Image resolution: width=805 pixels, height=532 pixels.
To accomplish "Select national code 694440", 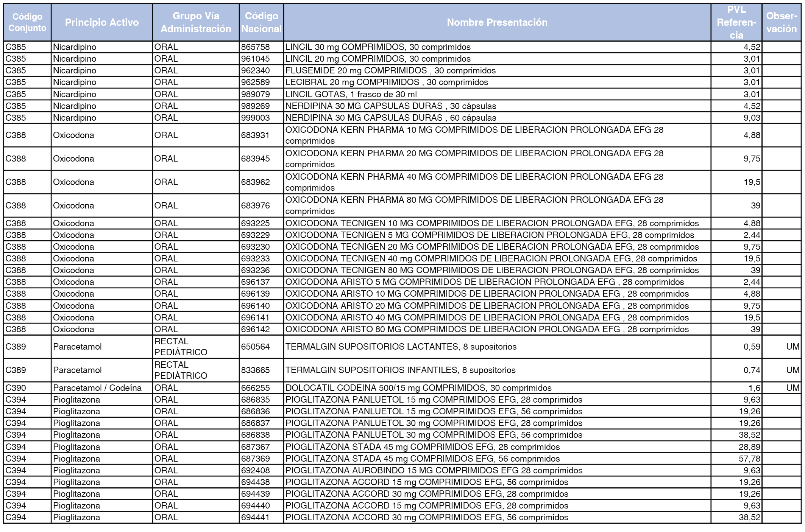I will click(x=261, y=506).
